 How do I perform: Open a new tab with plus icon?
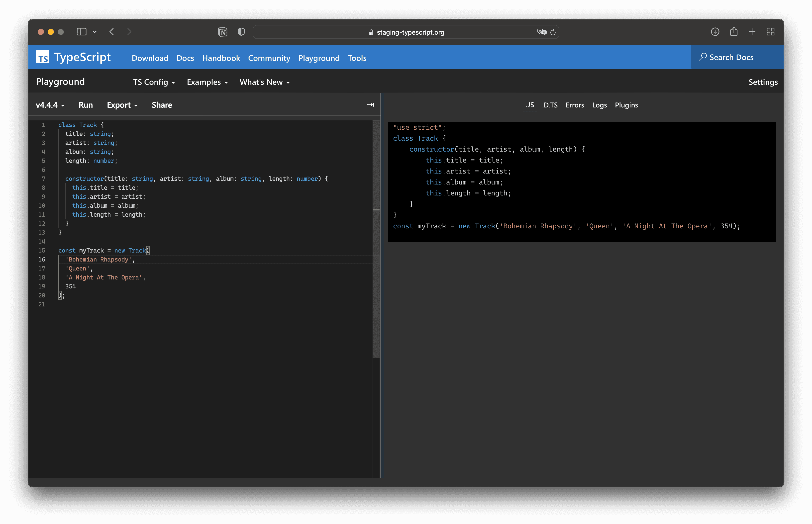[x=752, y=32]
